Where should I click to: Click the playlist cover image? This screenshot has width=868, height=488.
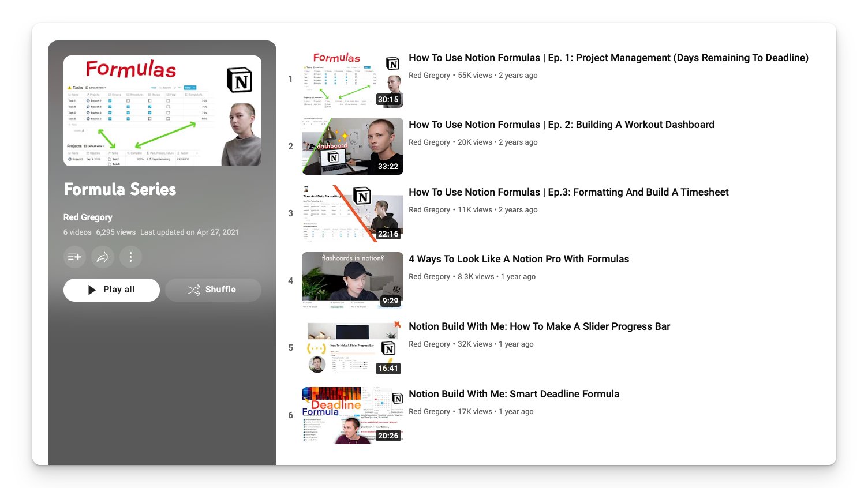(x=162, y=111)
